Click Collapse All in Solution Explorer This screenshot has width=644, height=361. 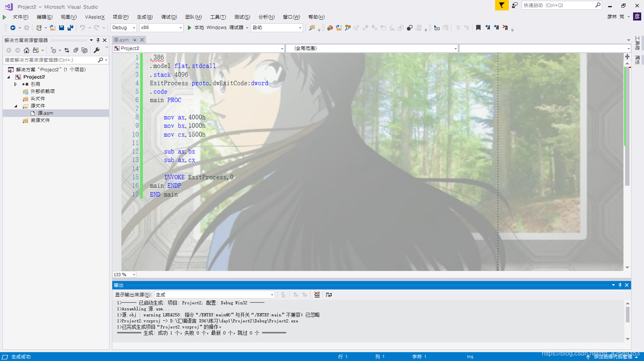click(76, 50)
